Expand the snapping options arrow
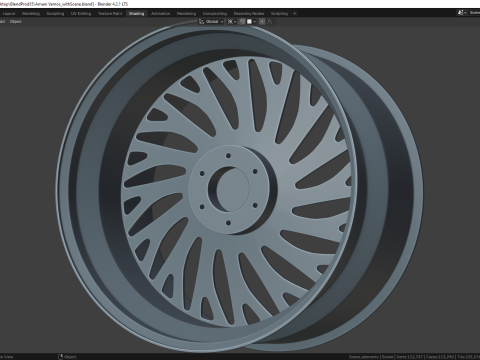This screenshot has width=480, height=360. click(x=255, y=22)
